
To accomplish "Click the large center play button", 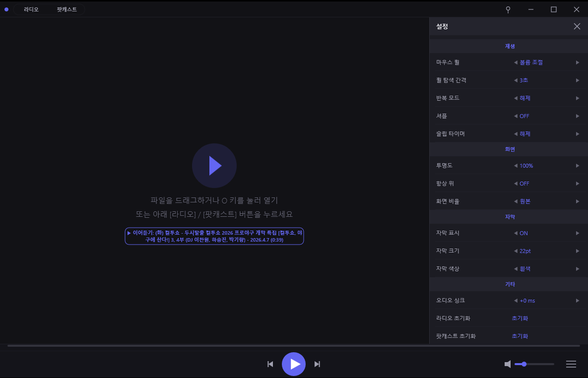I will click(x=214, y=166).
